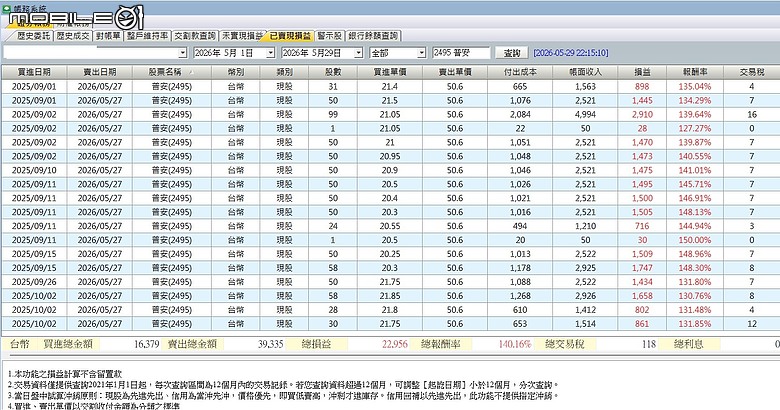Click the 付出成本 column header

coord(520,72)
